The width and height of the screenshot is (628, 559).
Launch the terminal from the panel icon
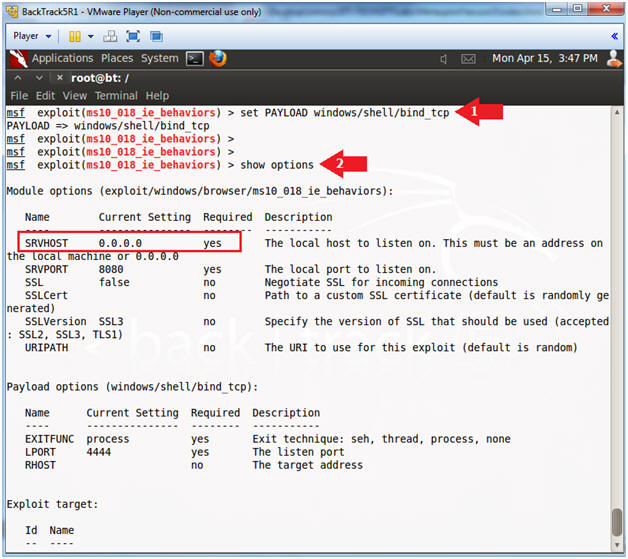coord(195,59)
